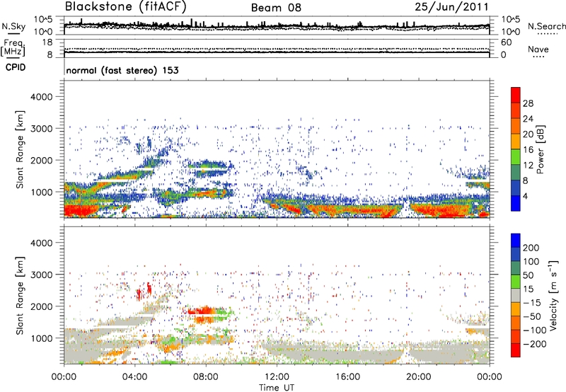Select the "Beam 08" label
Viewport: 566px width, 392px height.
pos(276,8)
